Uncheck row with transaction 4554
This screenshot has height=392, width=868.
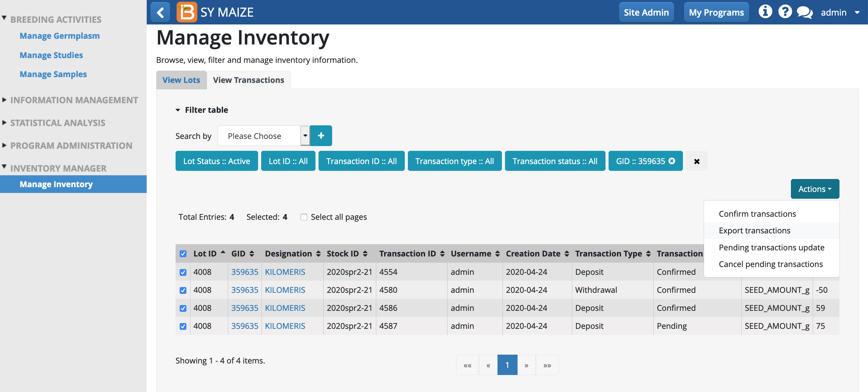tap(183, 272)
